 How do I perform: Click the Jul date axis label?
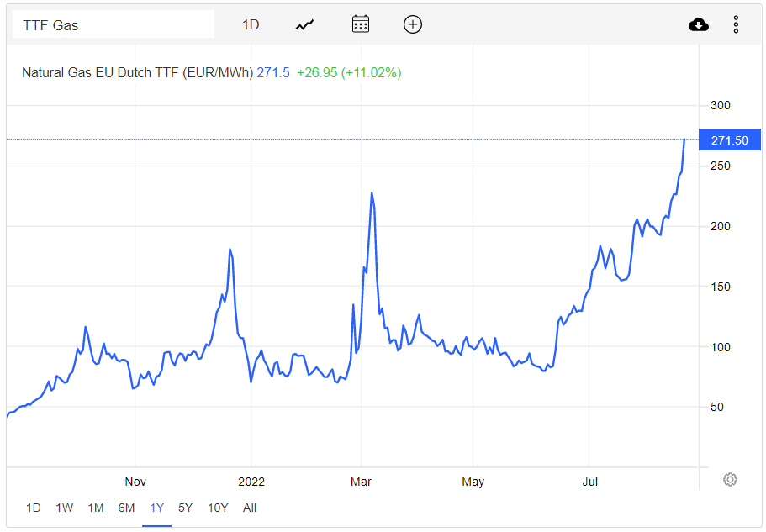coord(589,482)
